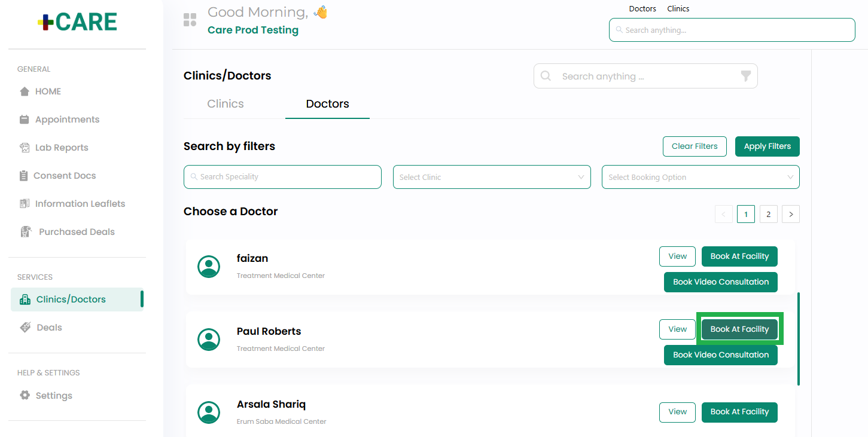Open the Select Booking Option dropdown
The image size is (868, 437).
pos(701,177)
